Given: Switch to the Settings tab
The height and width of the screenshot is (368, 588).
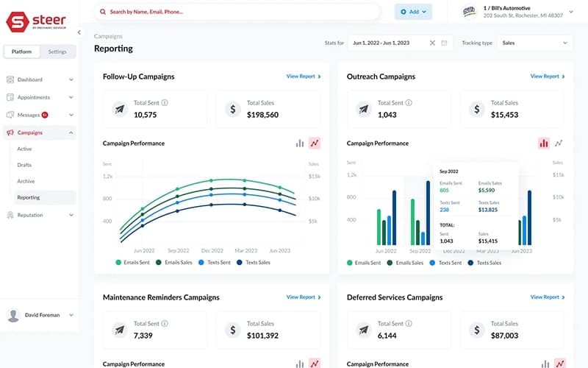Looking at the screenshot, I should [57, 52].
